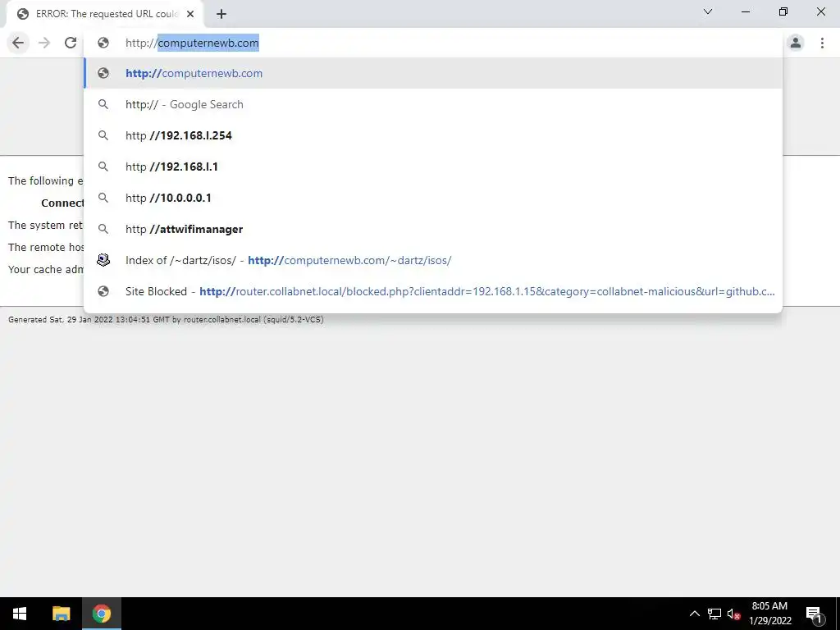Open the tab search chevron
Screen dimensions: 840x630
[708, 11]
